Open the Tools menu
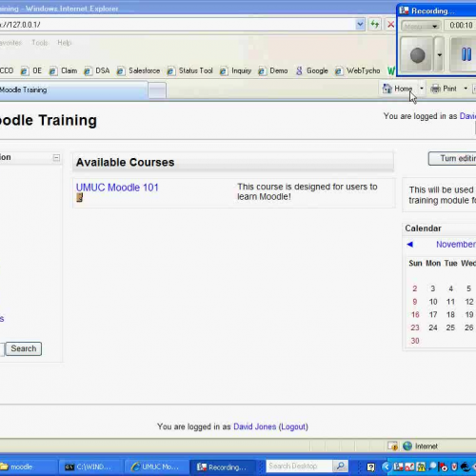Viewport: 476px width, 476px height. (40, 43)
